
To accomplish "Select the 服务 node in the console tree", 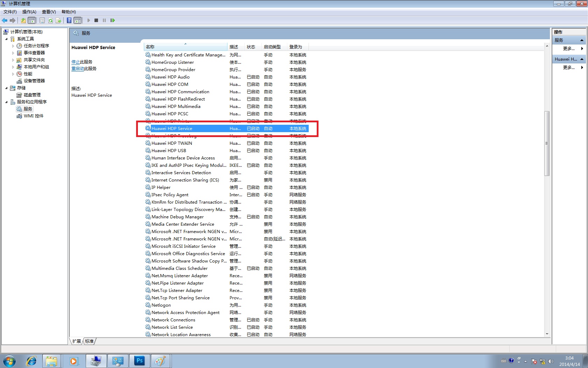I will (x=28, y=109).
